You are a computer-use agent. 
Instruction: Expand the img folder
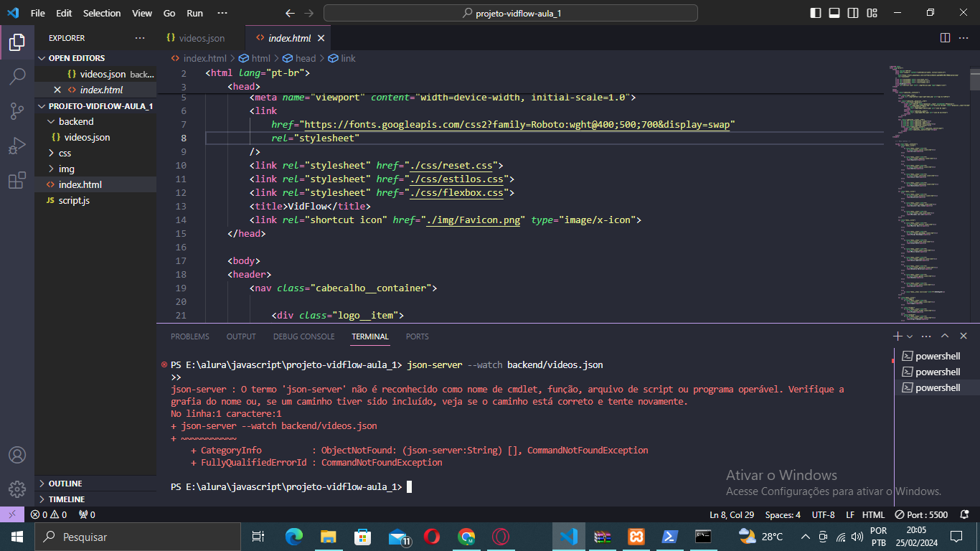95,169
